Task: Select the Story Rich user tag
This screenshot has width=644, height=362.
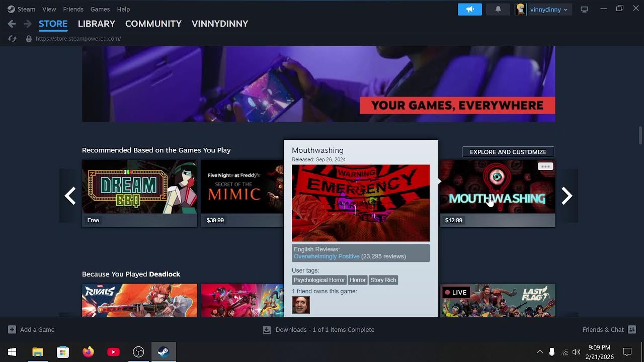Action: pos(383,280)
